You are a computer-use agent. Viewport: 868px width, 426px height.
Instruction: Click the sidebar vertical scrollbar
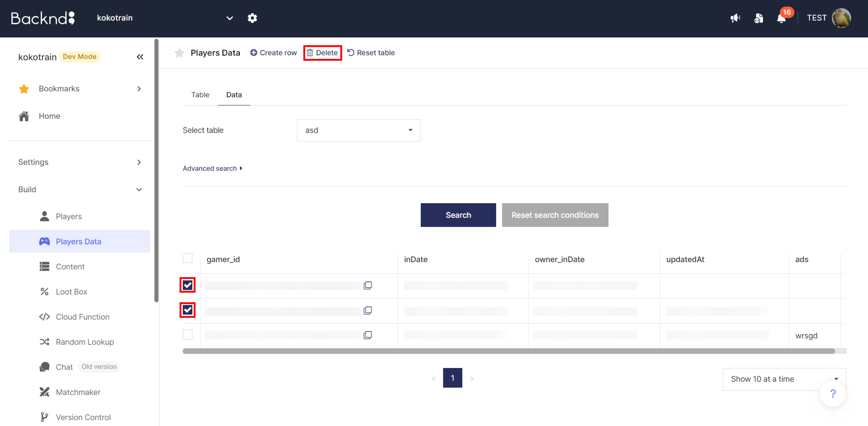coord(156,170)
